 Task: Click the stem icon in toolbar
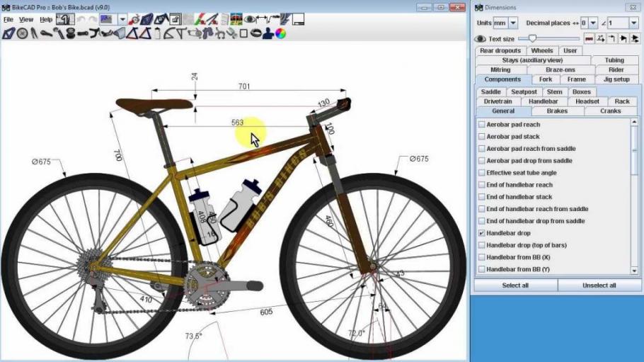tap(83, 33)
